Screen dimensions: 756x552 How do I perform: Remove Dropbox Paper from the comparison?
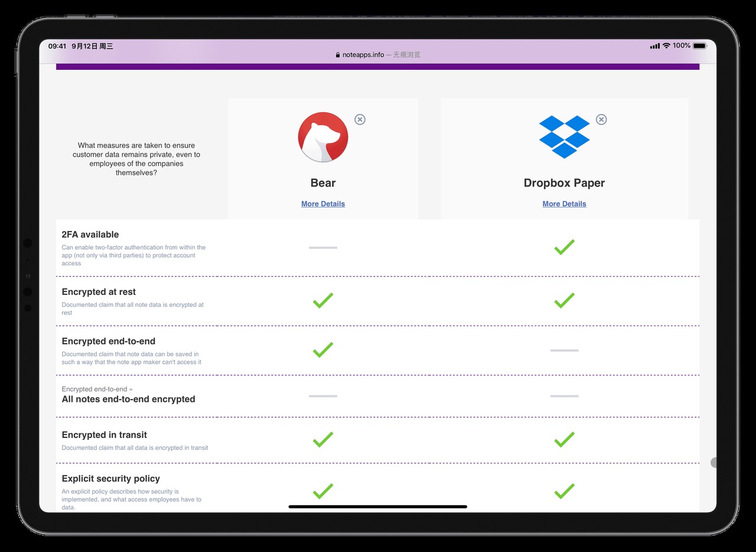(601, 119)
